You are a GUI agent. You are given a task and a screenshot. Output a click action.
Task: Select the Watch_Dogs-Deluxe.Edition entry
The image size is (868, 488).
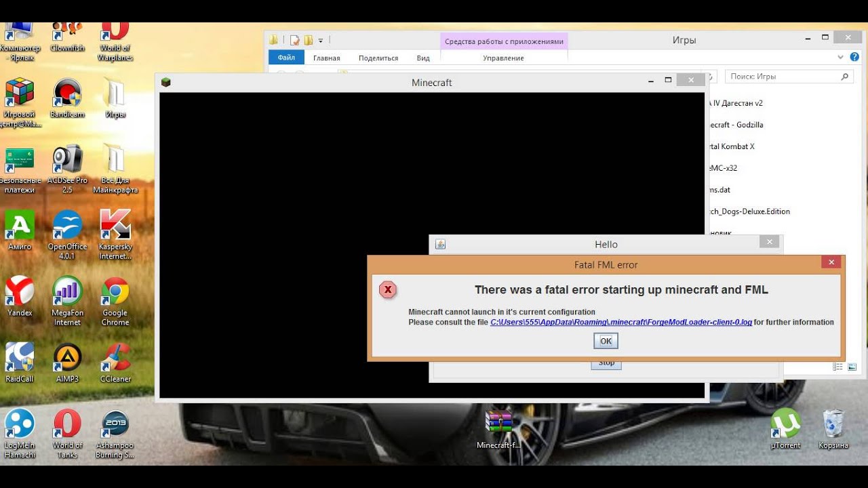coord(750,211)
